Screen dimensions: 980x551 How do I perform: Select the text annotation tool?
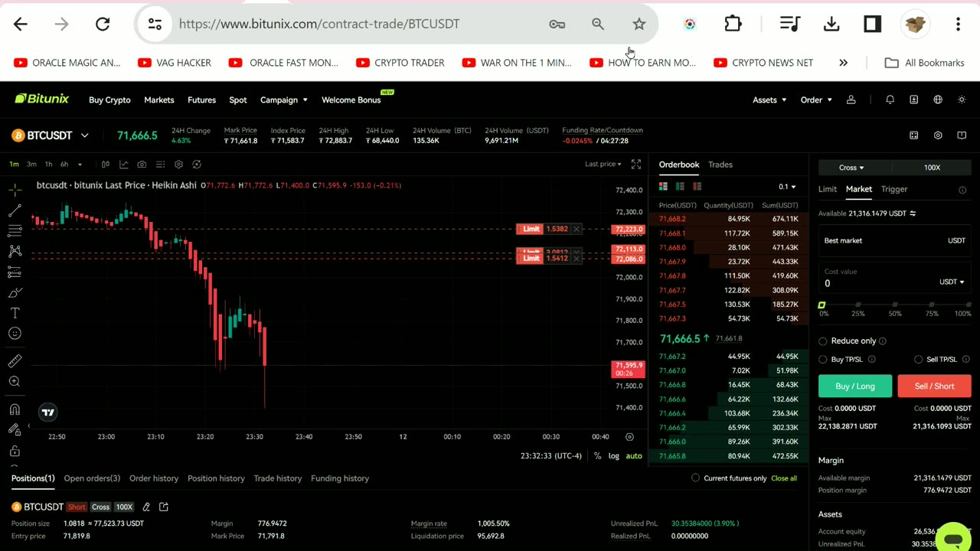pos(15,313)
